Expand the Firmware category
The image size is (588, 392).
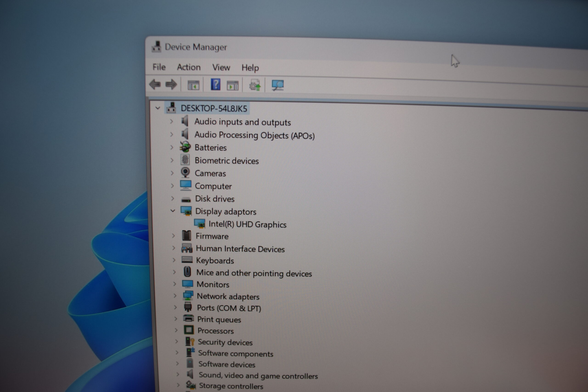coord(173,236)
